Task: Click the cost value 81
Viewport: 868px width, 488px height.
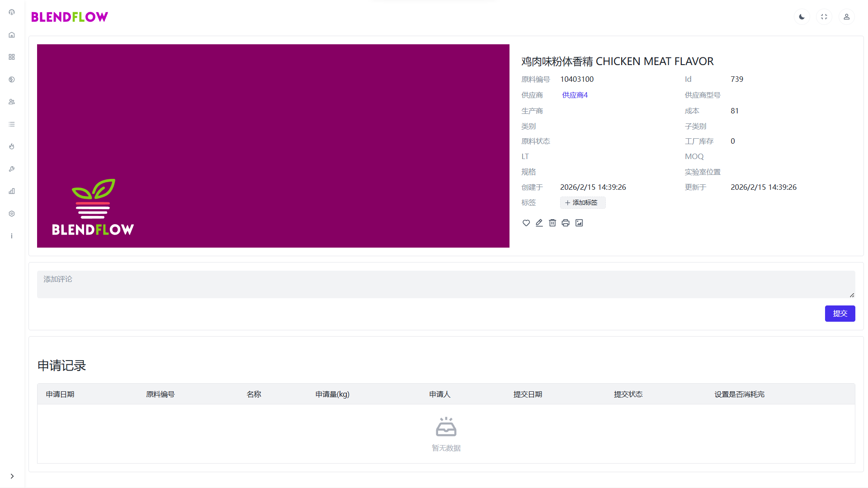Action: 735,111
